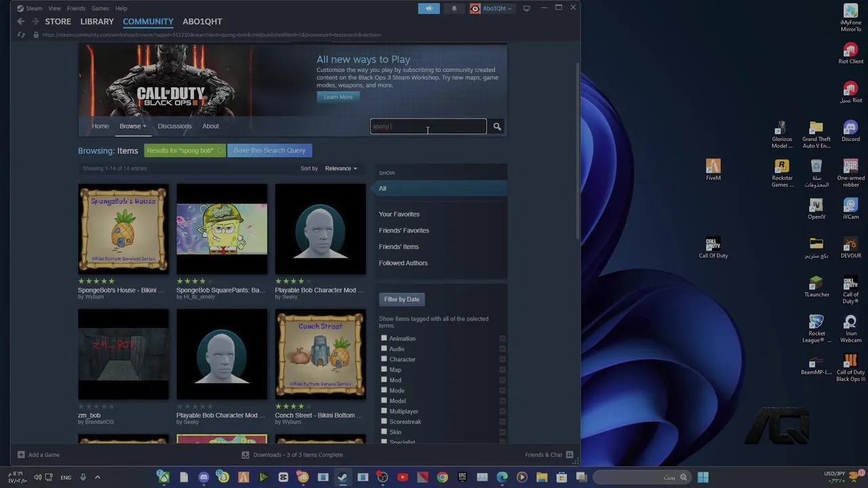This screenshot has width=868, height=488.
Task: Open the iMyFone MirrorTo desktop shortcut
Action: [850, 18]
